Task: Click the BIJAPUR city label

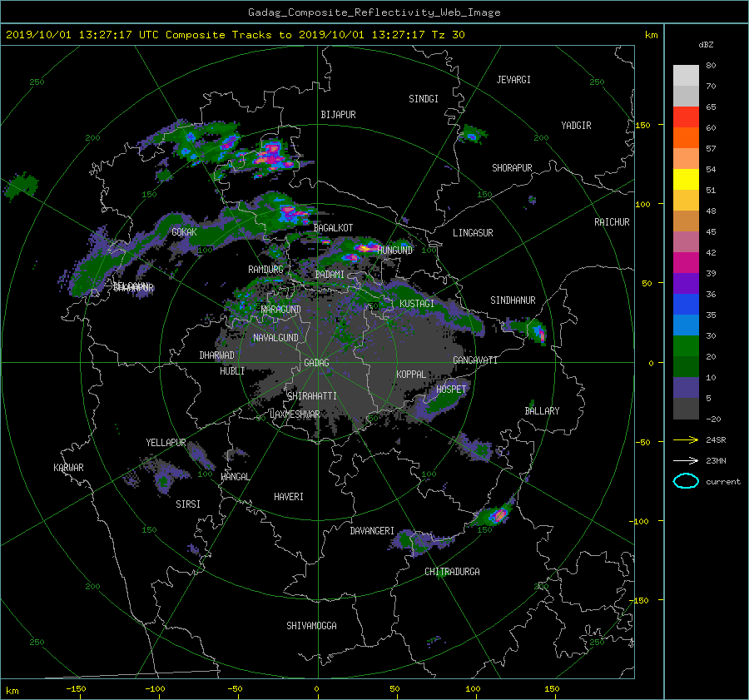Action: coord(338,115)
